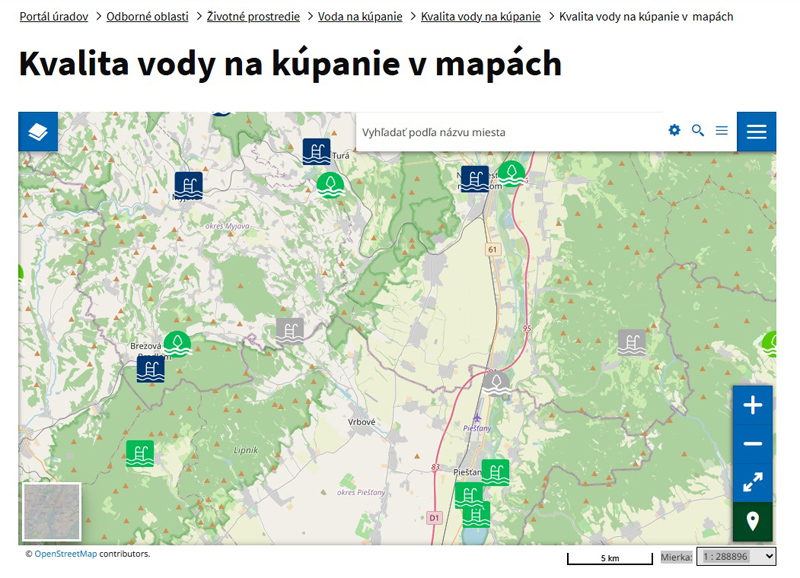
Task: Select green natural bathing marker below Turá
Action: 330,186
